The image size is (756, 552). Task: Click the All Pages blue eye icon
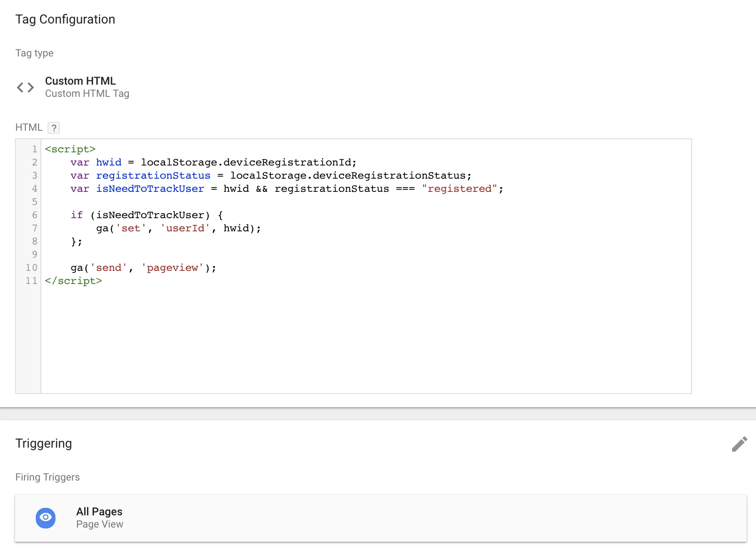pyautogui.click(x=46, y=518)
